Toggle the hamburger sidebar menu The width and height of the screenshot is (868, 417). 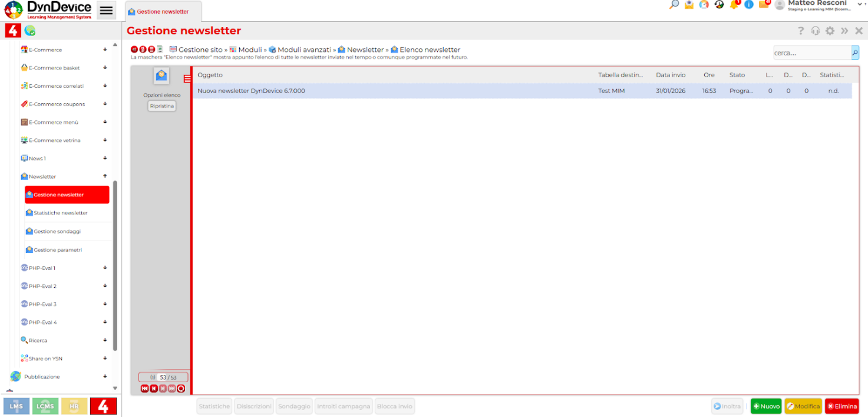[x=106, y=11]
